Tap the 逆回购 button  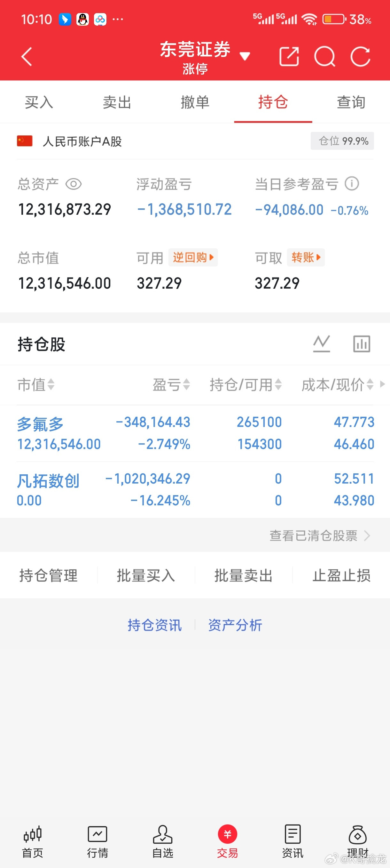[x=193, y=257]
